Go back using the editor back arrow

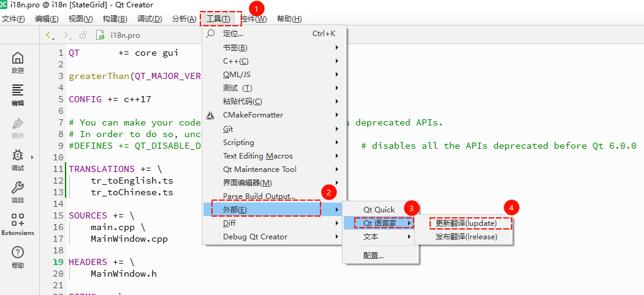click(50, 35)
